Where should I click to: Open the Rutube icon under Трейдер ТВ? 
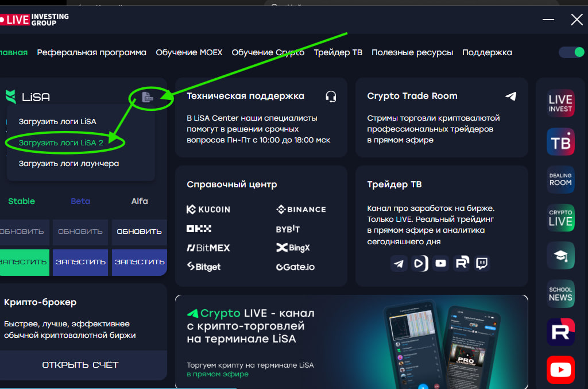(462, 263)
